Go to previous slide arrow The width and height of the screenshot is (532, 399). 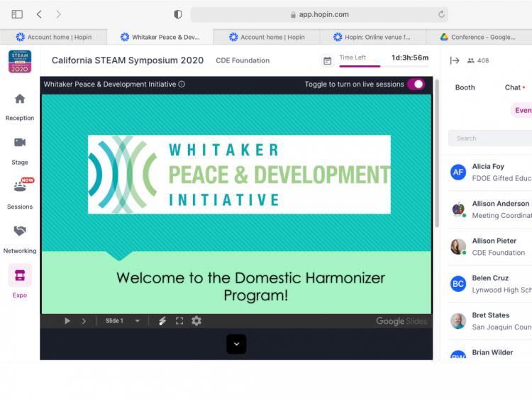pyautogui.click(x=50, y=321)
